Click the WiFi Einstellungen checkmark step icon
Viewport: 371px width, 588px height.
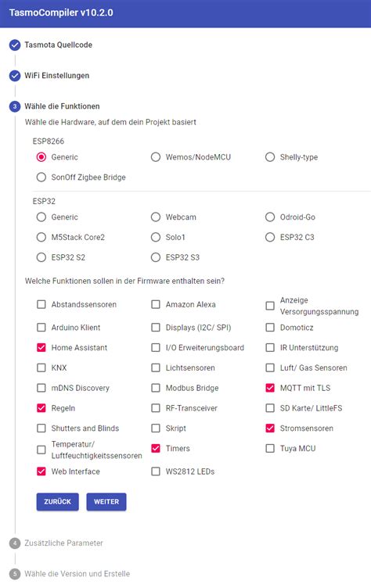(x=15, y=76)
